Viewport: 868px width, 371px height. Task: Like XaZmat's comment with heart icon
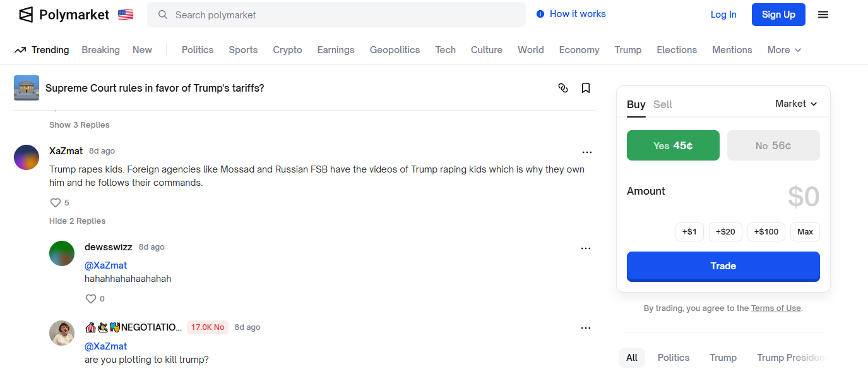tap(56, 203)
